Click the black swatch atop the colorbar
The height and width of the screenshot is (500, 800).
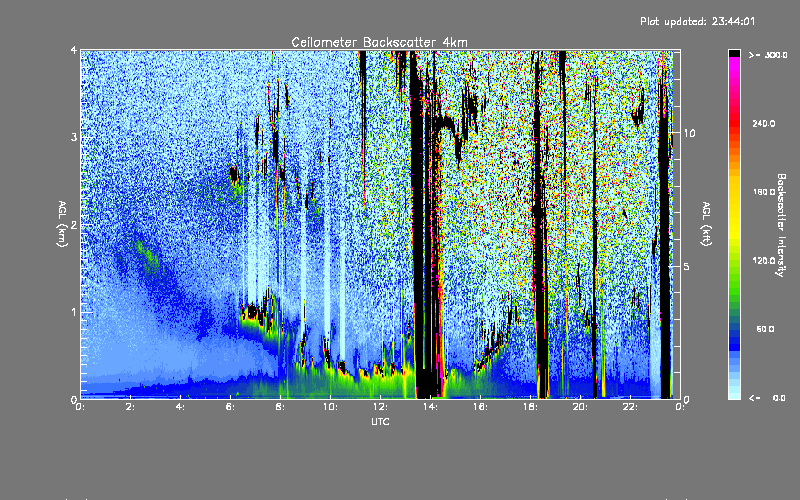click(x=734, y=53)
